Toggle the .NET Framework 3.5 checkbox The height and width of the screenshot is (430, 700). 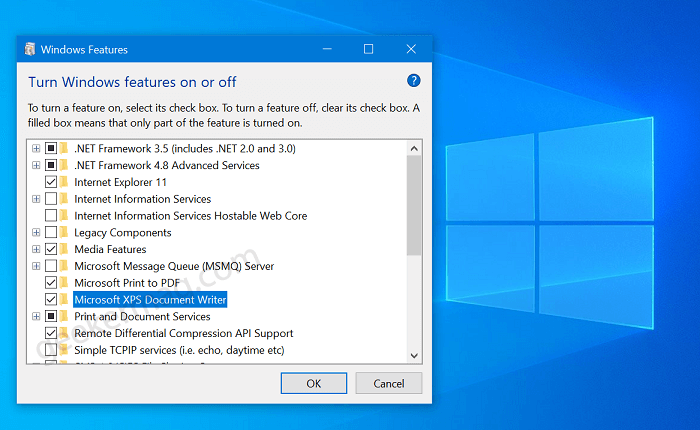click(51, 148)
